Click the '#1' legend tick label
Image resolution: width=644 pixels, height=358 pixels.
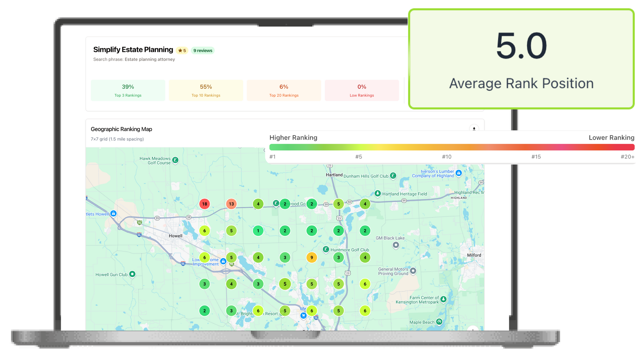point(272,157)
